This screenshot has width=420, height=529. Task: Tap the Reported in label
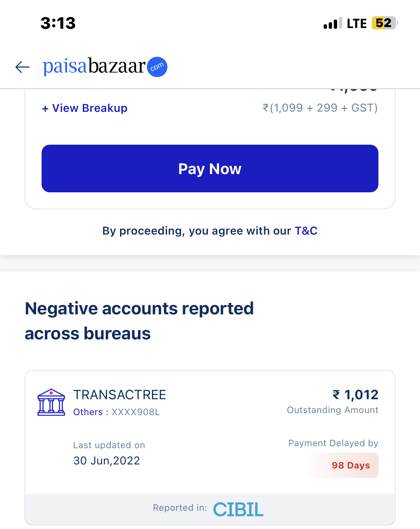180,508
